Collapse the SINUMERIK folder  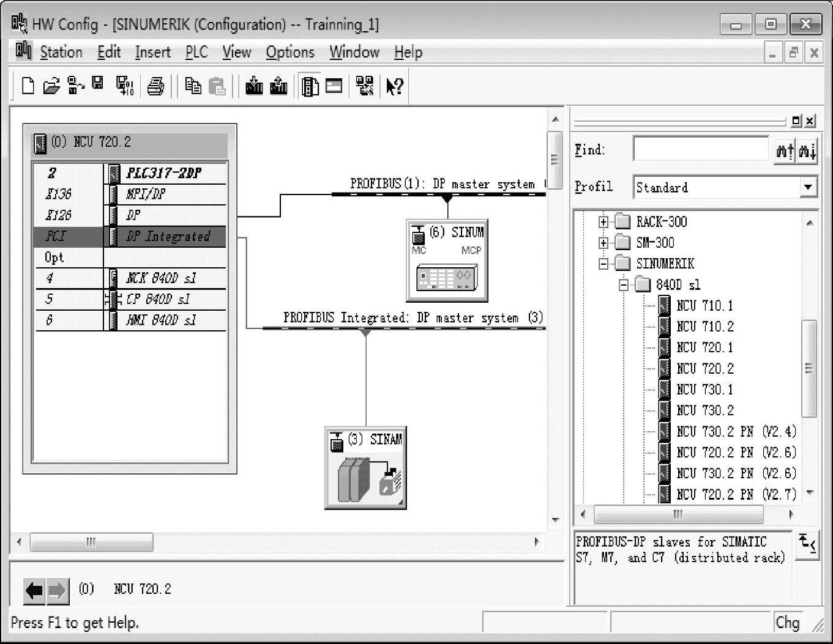[x=603, y=264]
